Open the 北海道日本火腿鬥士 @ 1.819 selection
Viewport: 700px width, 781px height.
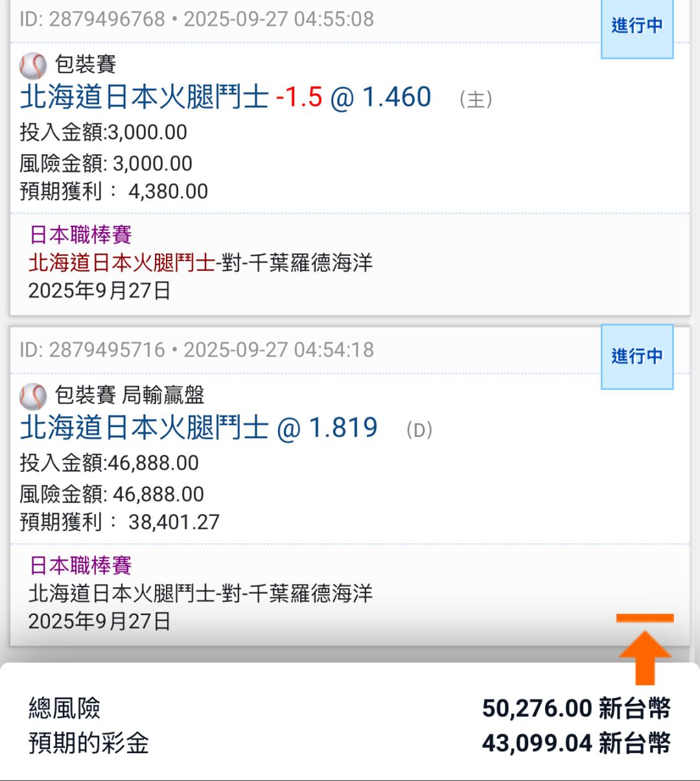pyautogui.click(x=198, y=428)
